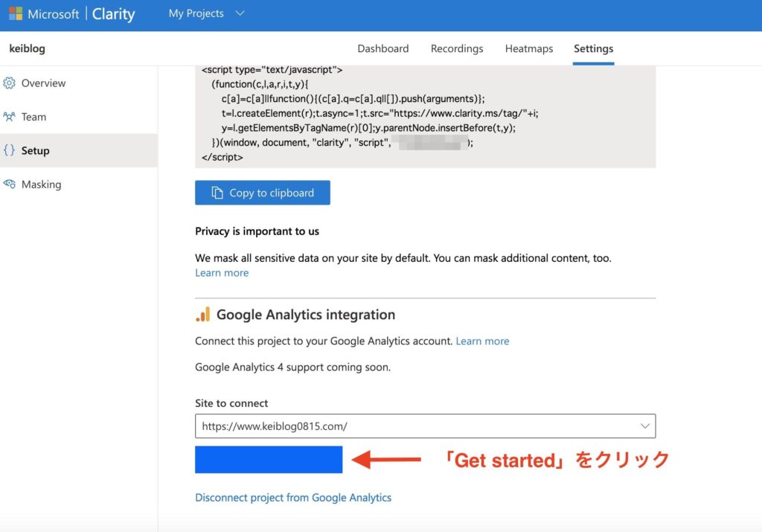Click the closing </script> tag line
The width and height of the screenshot is (762, 532).
pos(222,157)
